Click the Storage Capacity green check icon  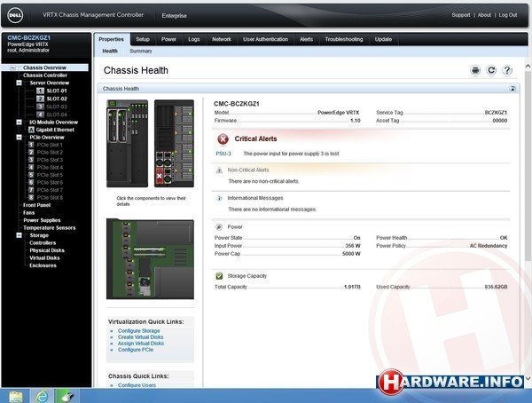[x=219, y=276]
